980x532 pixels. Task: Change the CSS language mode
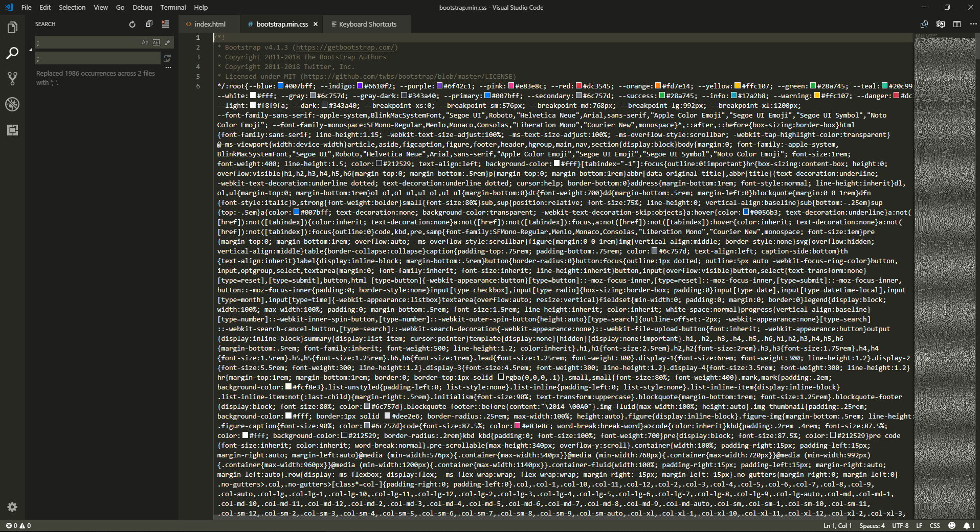pyautogui.click(x=935, y=525)
